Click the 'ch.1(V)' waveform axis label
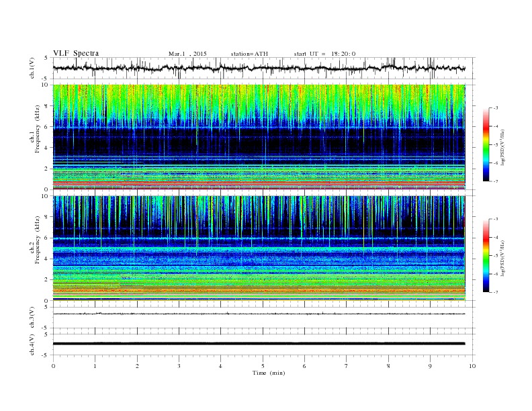The height and width of the screenshot is (411, 532). click(x=32, y=68)
